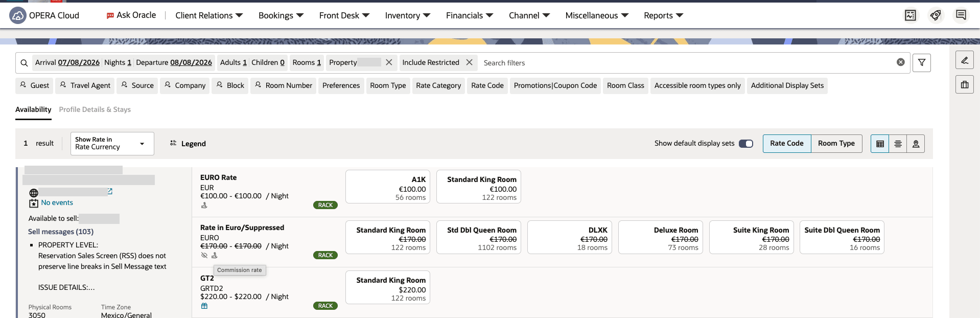This screenshot has width=980, height=318.
Task: Click commission icon under Rate in Euro/Suppressed
Action: 215,255
